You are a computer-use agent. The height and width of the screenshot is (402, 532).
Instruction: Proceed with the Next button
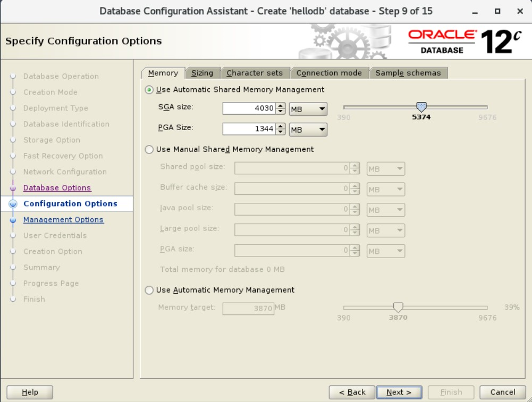(399, 392)
